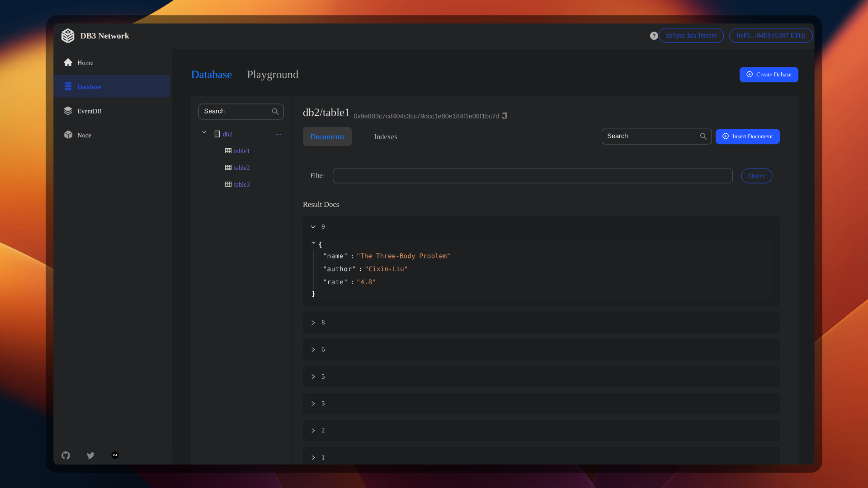Screen dimensions: 868x488
Task: Open db2 options ellipsis menu
Action: pyautogui.click(x=278, y=134)
